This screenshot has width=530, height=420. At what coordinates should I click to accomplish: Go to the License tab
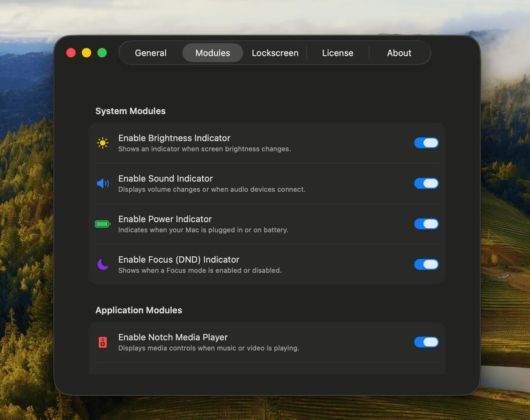(337, 53)
